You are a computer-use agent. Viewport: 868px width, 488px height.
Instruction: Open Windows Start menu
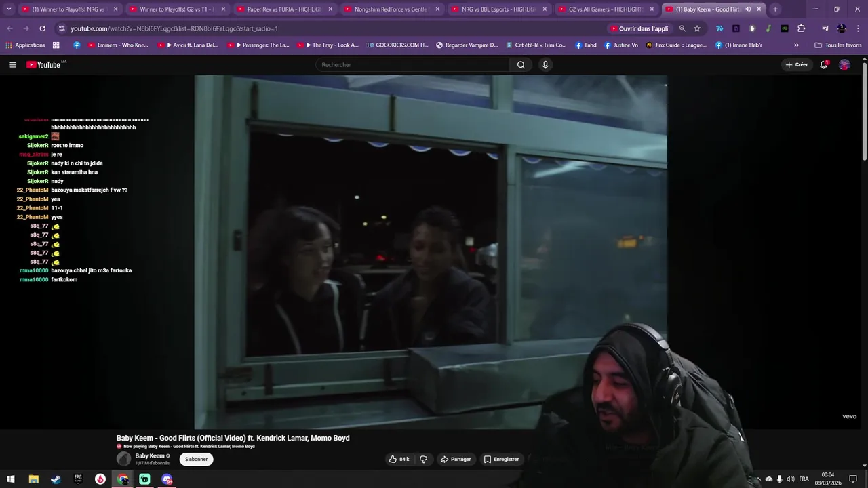[x=11, y=479]
